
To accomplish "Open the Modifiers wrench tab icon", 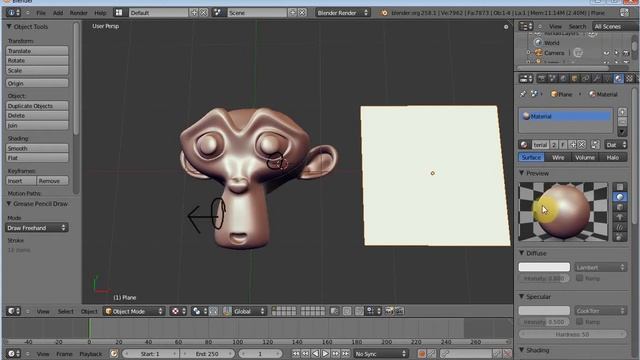I will 597,78.
